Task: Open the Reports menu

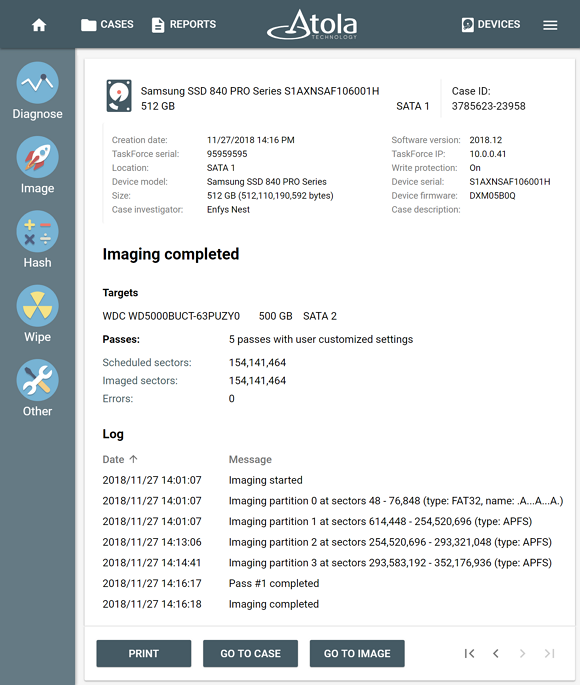Action: [184, 24]
